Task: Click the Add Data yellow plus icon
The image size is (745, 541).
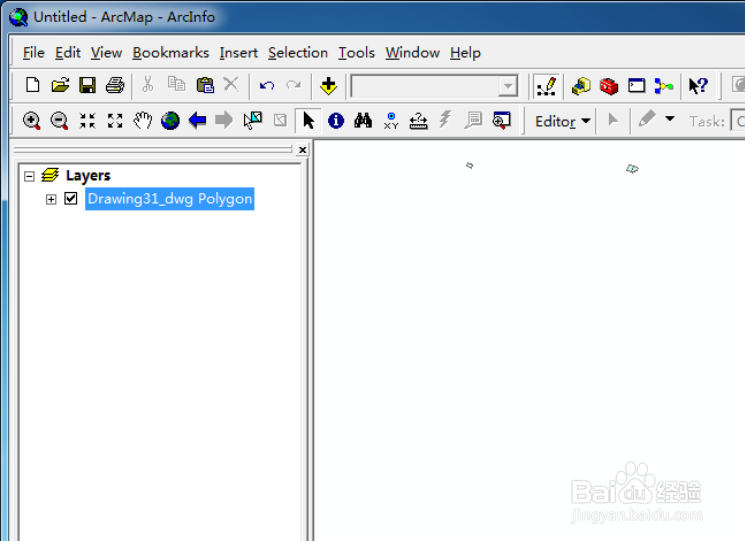Action: click(328, 86)
